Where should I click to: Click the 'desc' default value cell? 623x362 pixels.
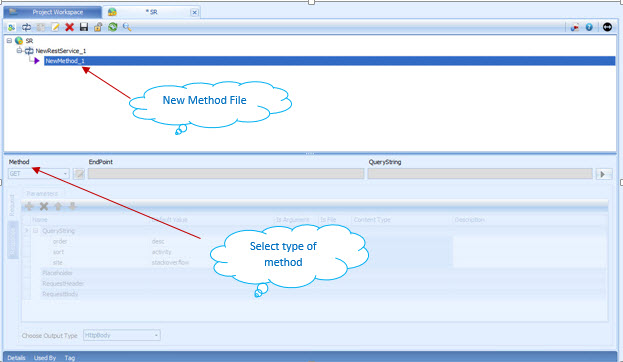158,241
